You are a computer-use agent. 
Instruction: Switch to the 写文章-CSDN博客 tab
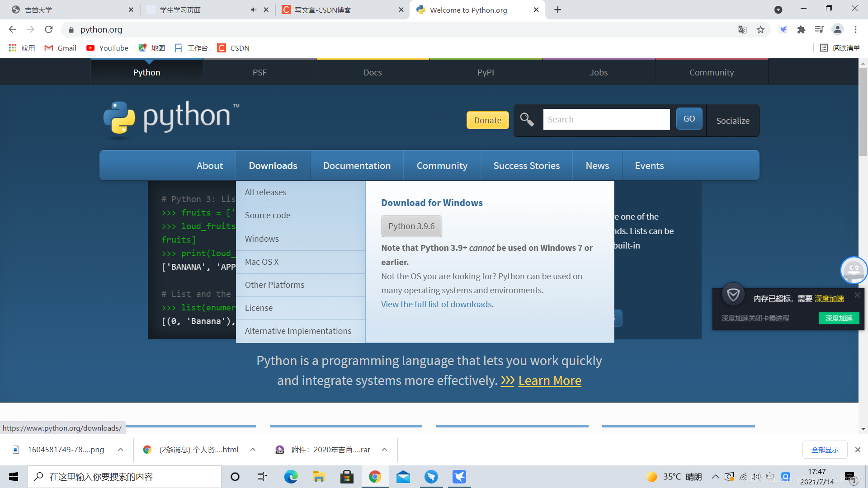coord(342,9)
